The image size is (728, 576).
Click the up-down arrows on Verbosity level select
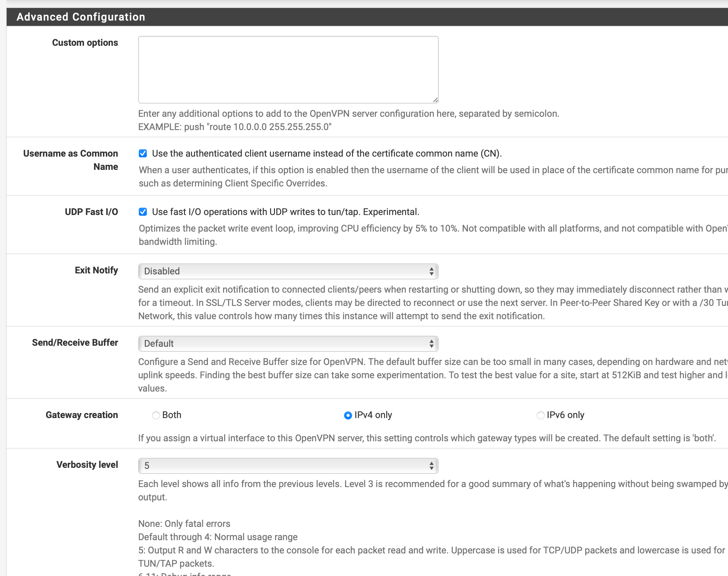pyautogui.click(x=431, y=466)
